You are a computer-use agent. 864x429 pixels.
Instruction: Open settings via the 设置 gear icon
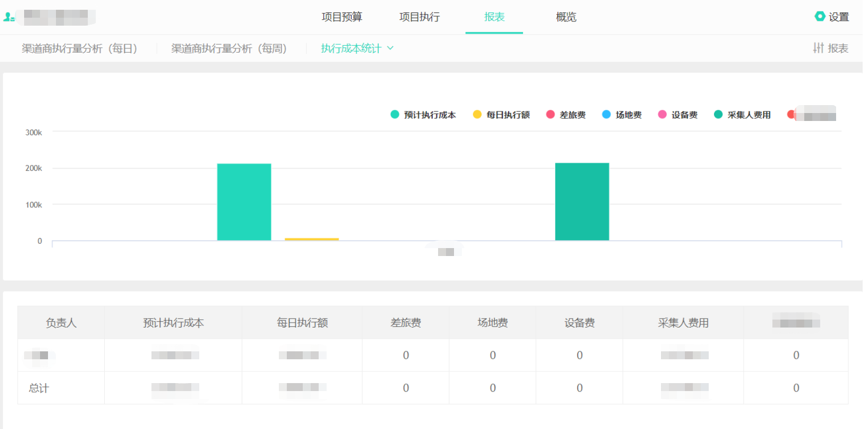coord(820,17)
